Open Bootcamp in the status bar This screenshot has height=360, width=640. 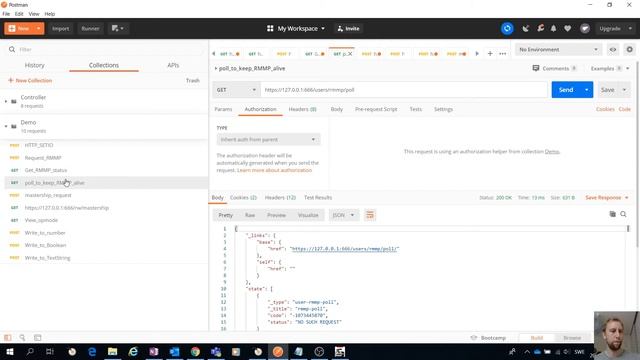pyautogui.click(x=488, y=338)
